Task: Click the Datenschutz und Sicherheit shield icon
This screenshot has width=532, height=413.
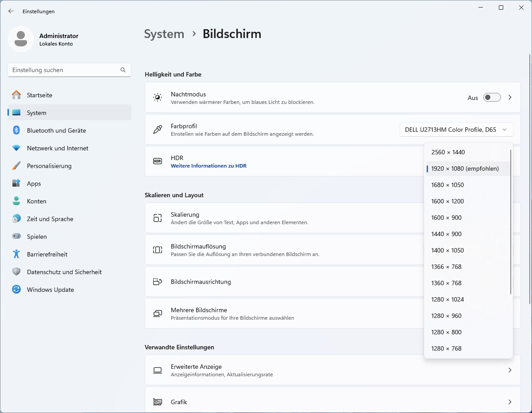Action: (16, 272)
